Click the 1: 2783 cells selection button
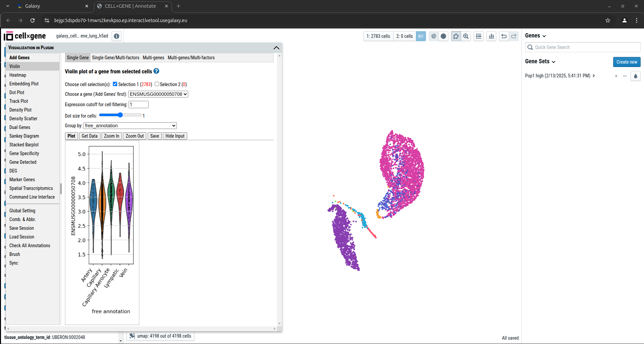Image resolution: width=644 pixels, height=344 pixels. [378, 36]
